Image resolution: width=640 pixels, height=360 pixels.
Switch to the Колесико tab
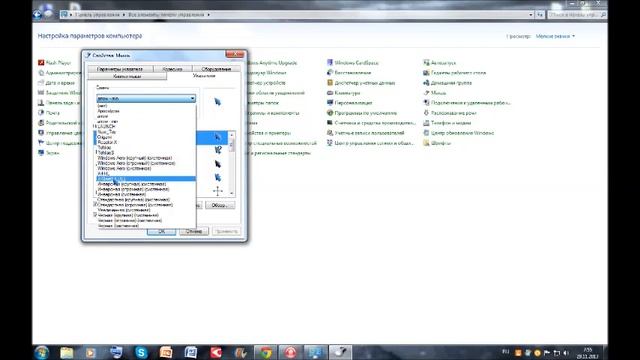pyautogui.click(x=172, y=69)
